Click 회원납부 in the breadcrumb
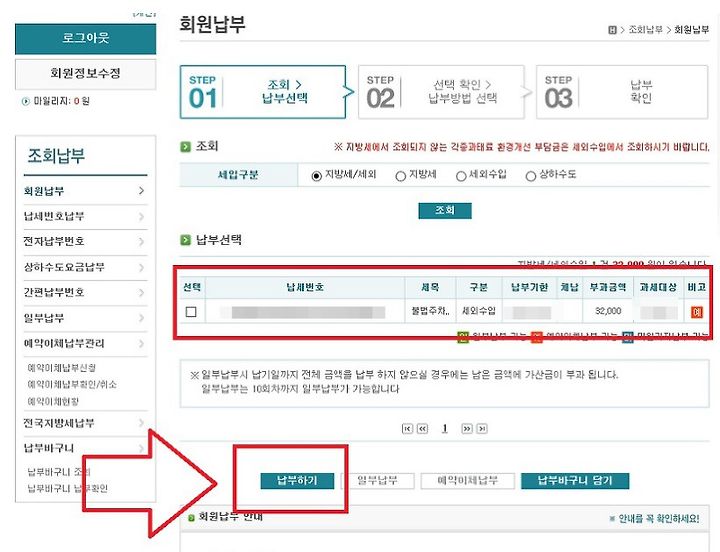Image resolution: width=720 pixels, height=552 pixels. (x=692, y=30)
